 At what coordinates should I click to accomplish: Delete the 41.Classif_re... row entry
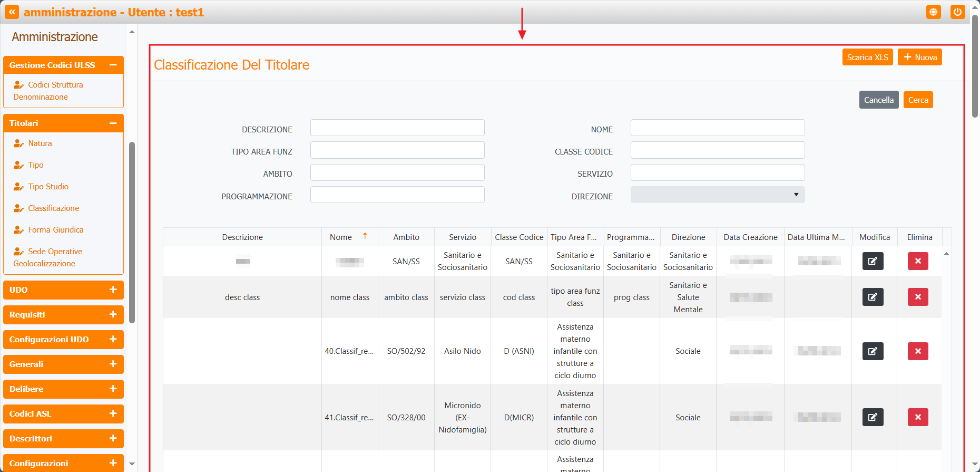(917, 417)
